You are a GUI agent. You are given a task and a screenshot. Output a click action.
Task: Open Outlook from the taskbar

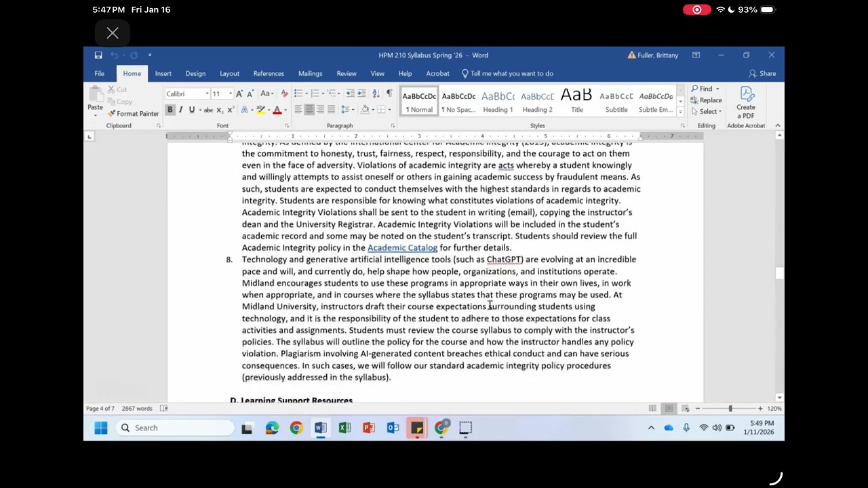click(393, 428)
